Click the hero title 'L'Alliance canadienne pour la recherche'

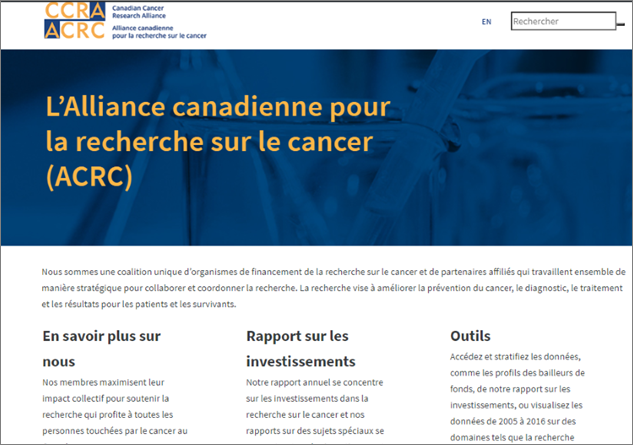click(x=218, y=141)
